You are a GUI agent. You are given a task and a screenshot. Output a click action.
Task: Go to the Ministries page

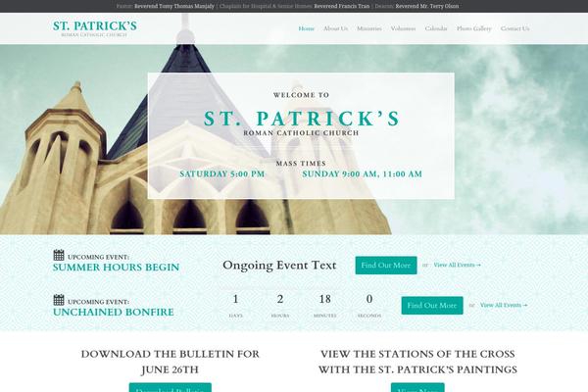[x=369, y=28]
